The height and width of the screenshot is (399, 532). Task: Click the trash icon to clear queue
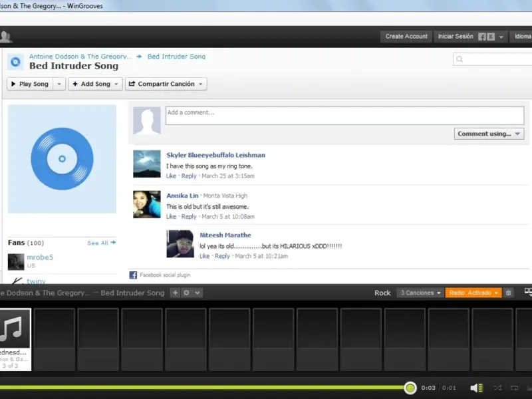coord(508,293)
